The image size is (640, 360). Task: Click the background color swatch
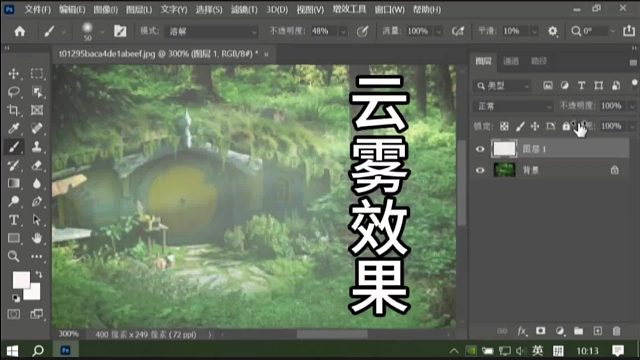point(34,294)
